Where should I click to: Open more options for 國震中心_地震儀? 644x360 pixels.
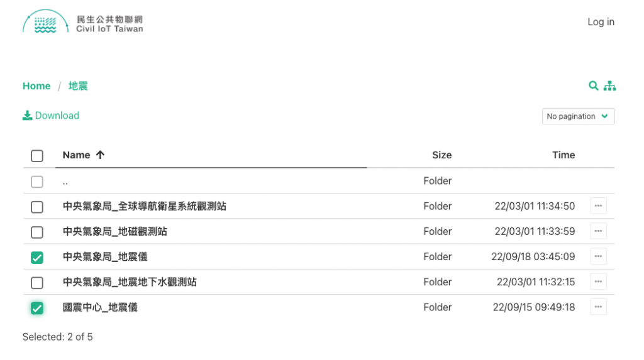598,307
